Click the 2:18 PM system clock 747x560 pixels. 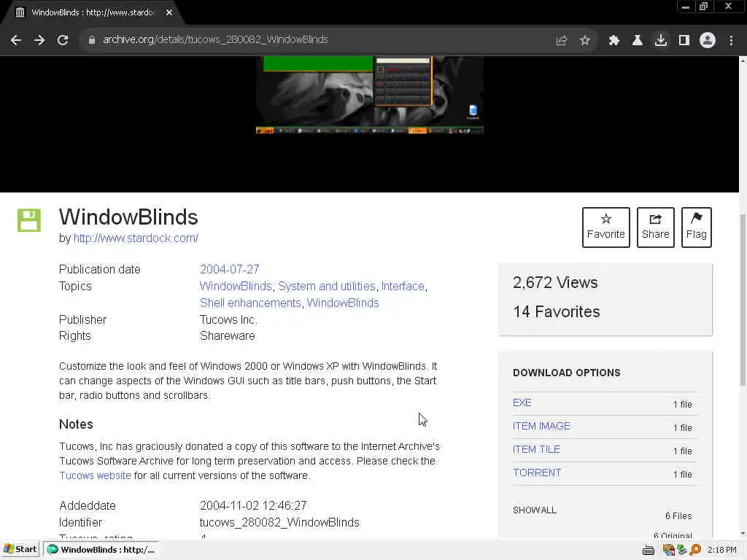click(x=722, y=550)
